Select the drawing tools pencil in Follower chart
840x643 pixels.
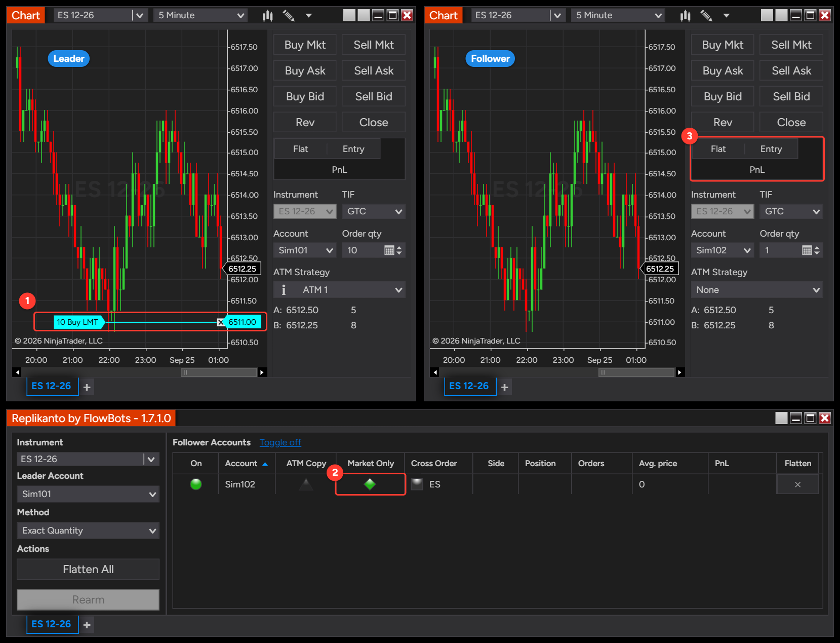(706, 16)
